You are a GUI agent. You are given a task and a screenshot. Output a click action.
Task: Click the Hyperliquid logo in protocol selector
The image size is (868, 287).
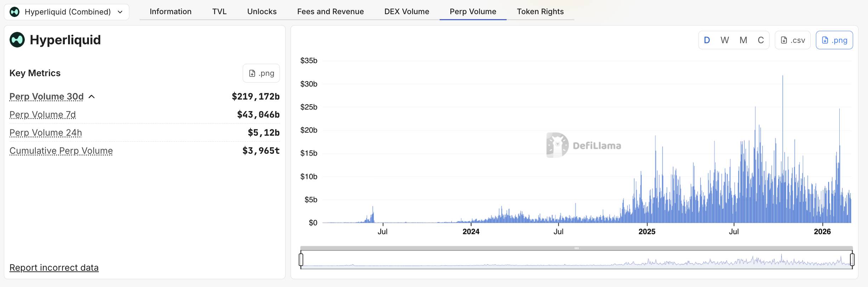(15, 12)
